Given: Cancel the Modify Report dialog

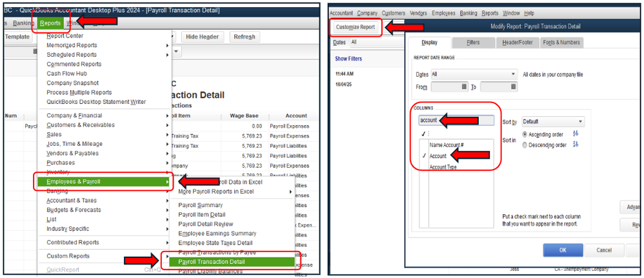Looking at the screenshot, I should click(x=604, y=250).
